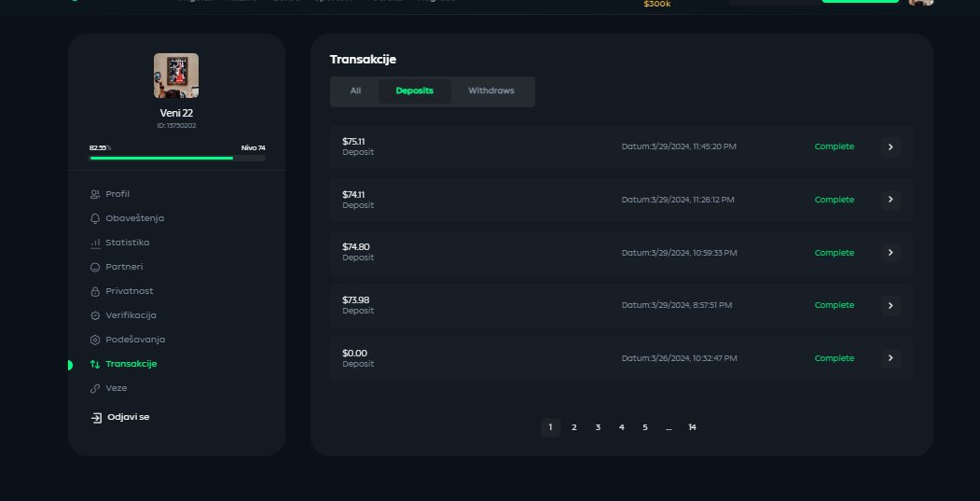Click the 82.55% progress percentage

(x=100, y=148)
